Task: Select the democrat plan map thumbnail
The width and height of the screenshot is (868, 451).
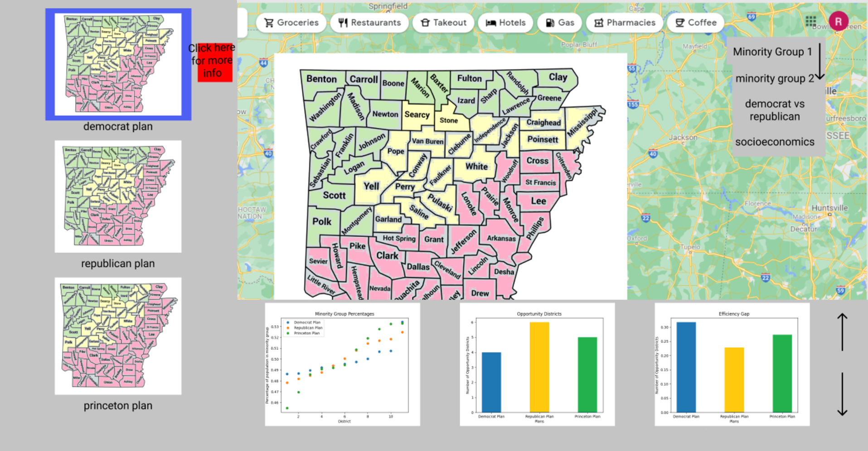Action: [x=118, y=64]
